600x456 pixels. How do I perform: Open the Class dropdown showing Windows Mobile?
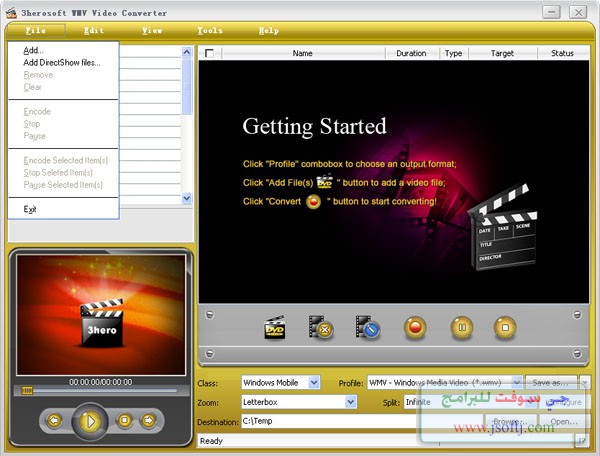click(314, 382)
